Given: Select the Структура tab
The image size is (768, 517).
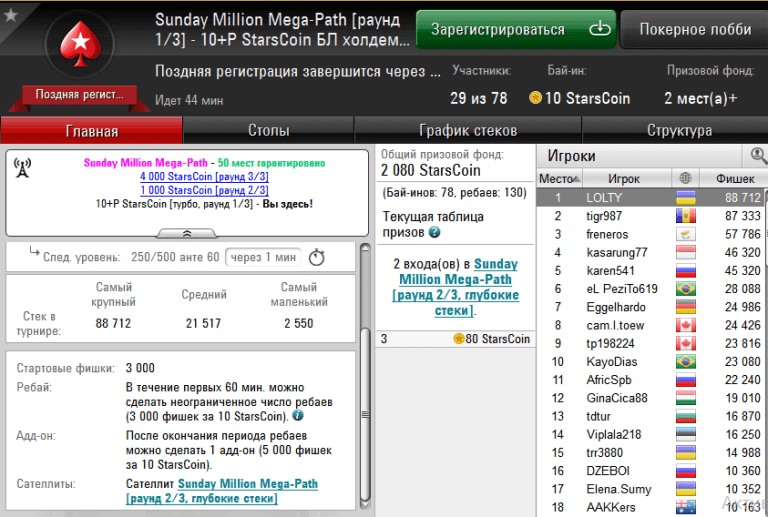Looking at the screenshot, I should pos(679,131).
